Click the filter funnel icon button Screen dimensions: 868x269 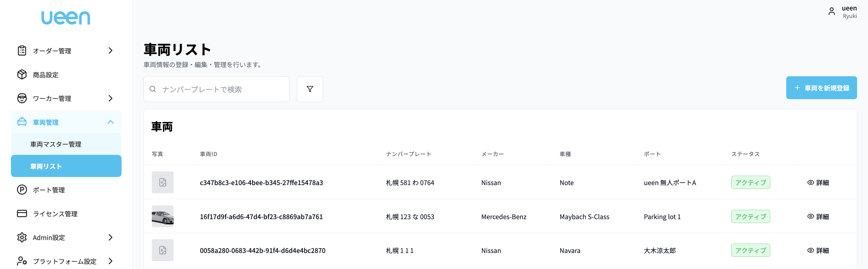(310, 89)
